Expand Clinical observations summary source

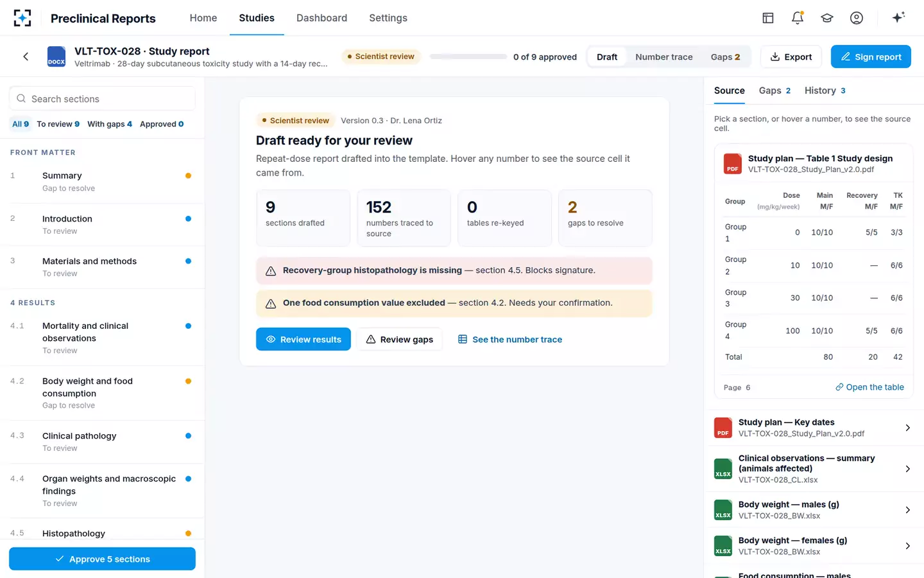click(814, 469)
